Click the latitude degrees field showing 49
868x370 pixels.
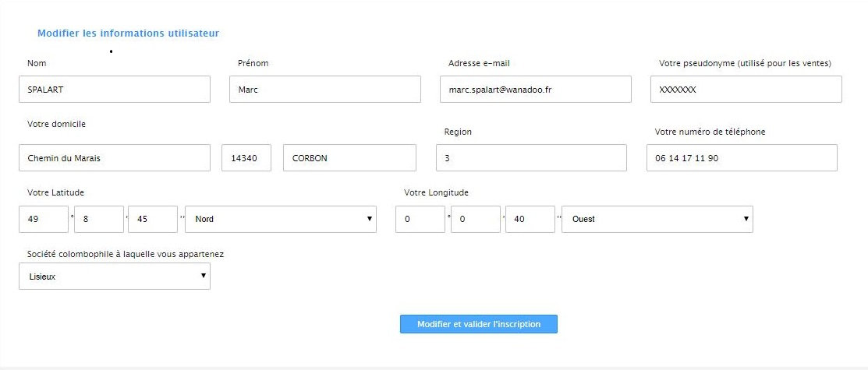click(x=44, y=219)
